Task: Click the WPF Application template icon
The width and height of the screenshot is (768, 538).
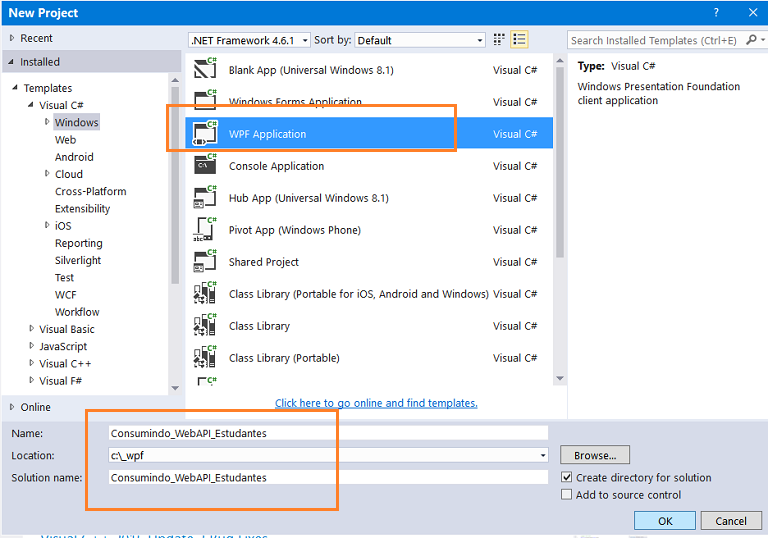Action: click(206, 134)
